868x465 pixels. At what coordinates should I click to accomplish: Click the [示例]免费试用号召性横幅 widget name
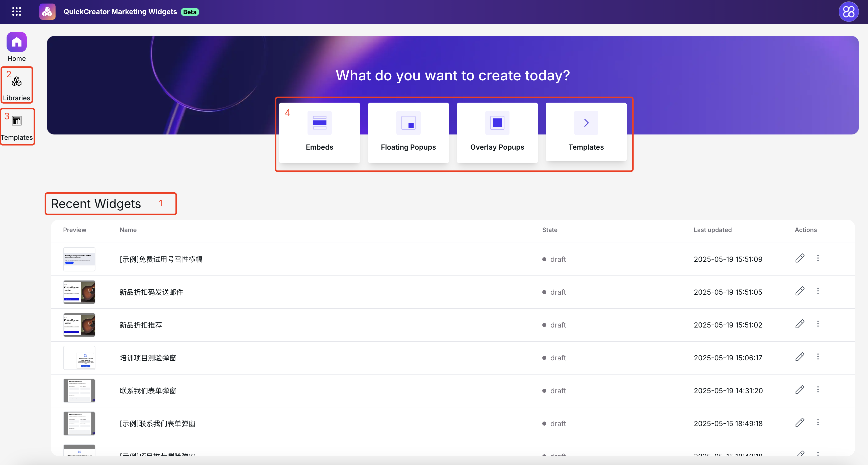(x=161, y=259)
